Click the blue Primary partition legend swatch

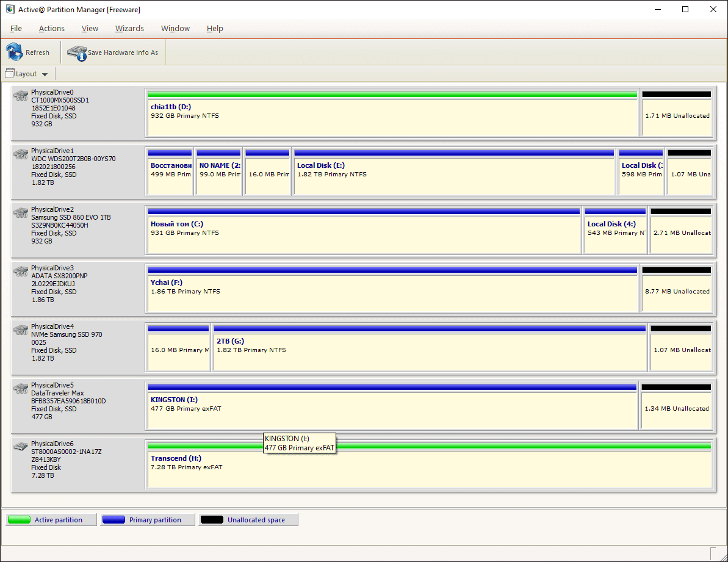[x=114, y=520]
